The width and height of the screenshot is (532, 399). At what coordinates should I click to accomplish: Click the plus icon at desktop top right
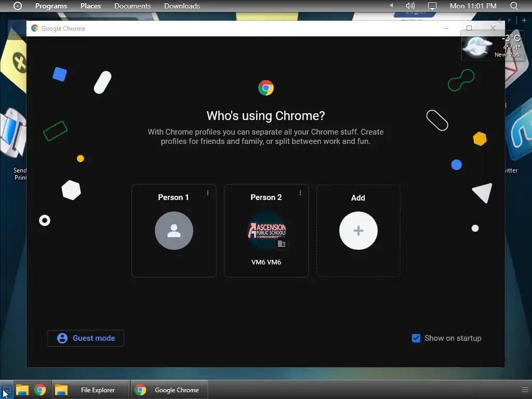pos(524,20)
